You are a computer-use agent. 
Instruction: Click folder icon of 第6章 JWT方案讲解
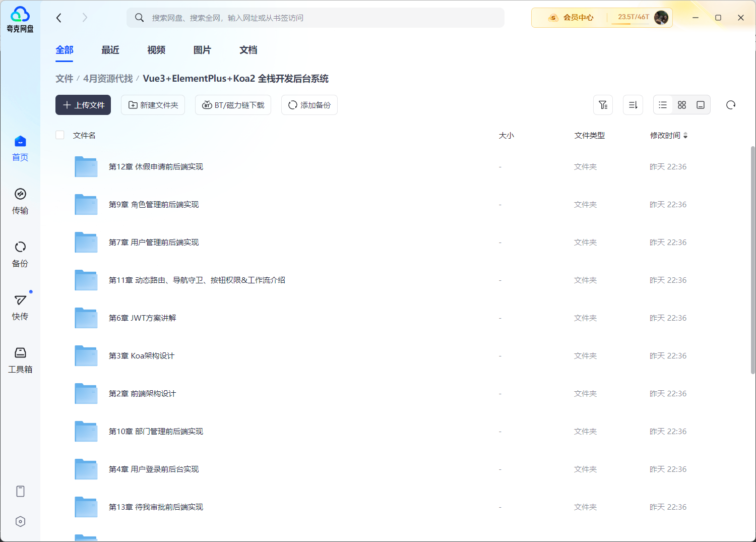pyautogui.click(x=86, y=318)
